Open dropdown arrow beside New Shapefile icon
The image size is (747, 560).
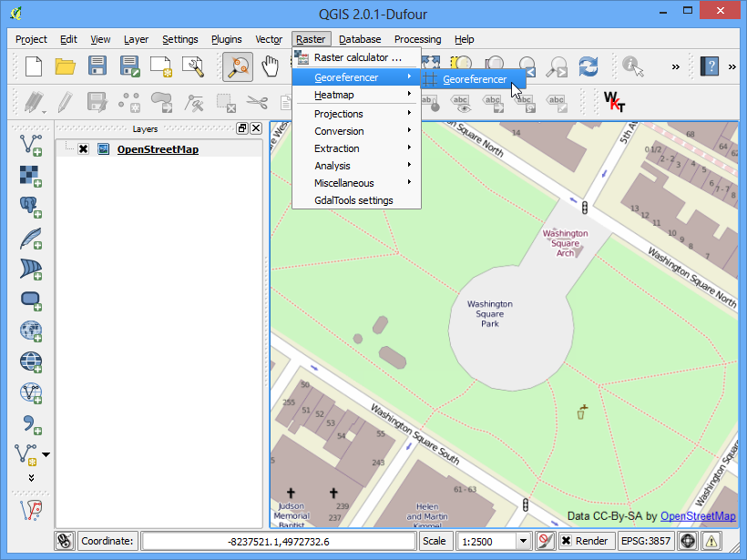click(46, 454)
